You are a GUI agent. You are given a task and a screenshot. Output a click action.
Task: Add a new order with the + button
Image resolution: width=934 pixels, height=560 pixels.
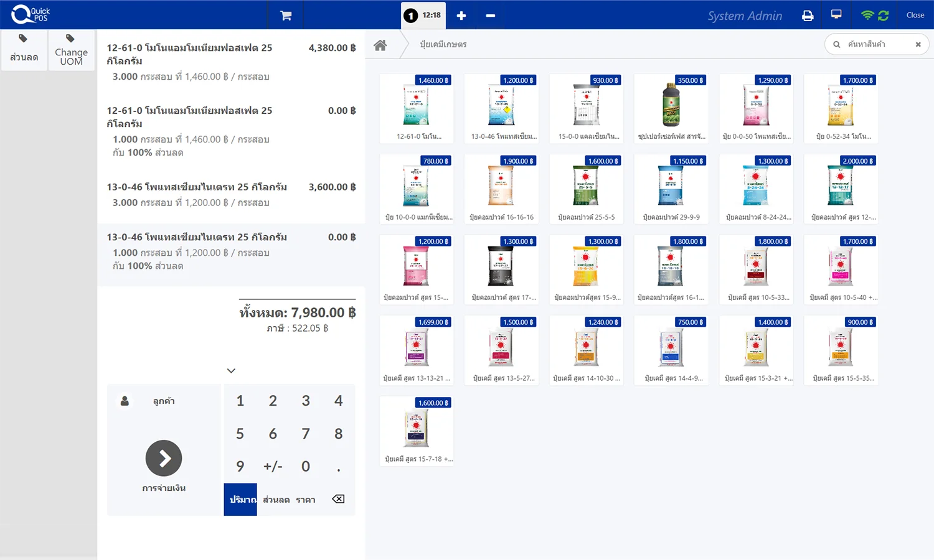click(x=461, y=16)
